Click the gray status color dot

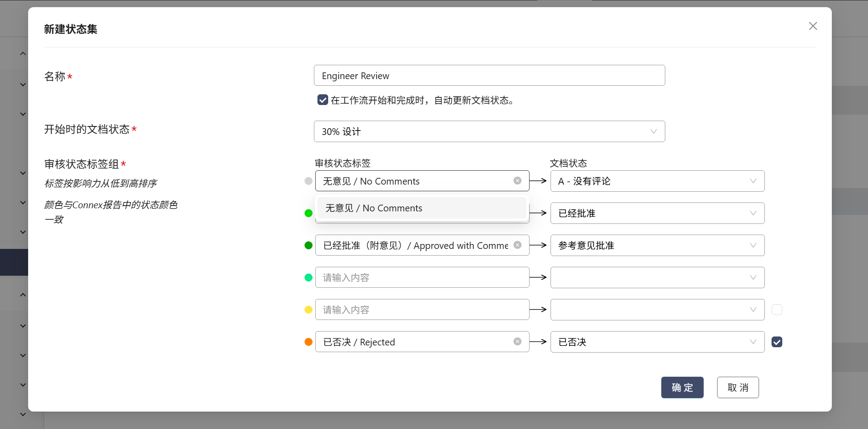(x=308, y=181)
